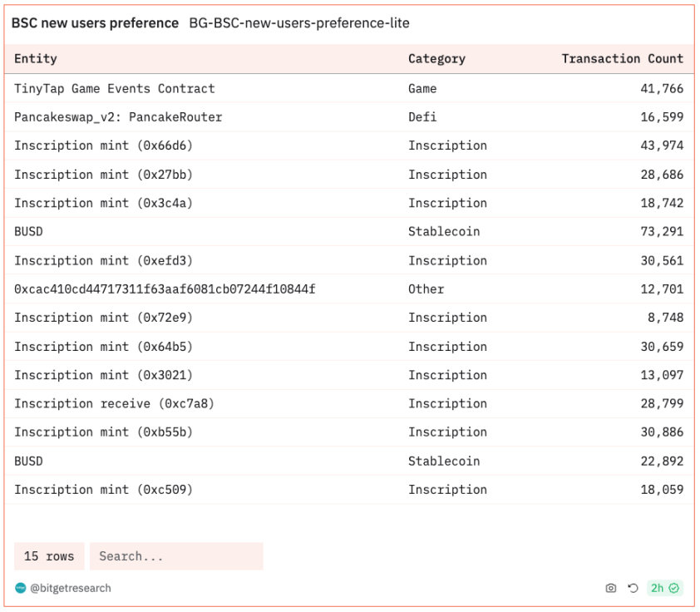Click the Search input field
Image resolution: width=700 pixels, height=612 pixels.
tap(175, 556)
